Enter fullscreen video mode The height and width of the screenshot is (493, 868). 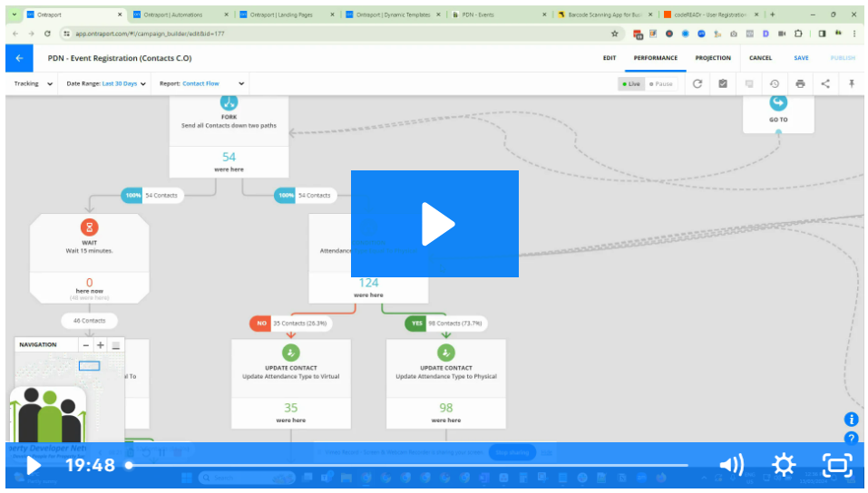837,466
